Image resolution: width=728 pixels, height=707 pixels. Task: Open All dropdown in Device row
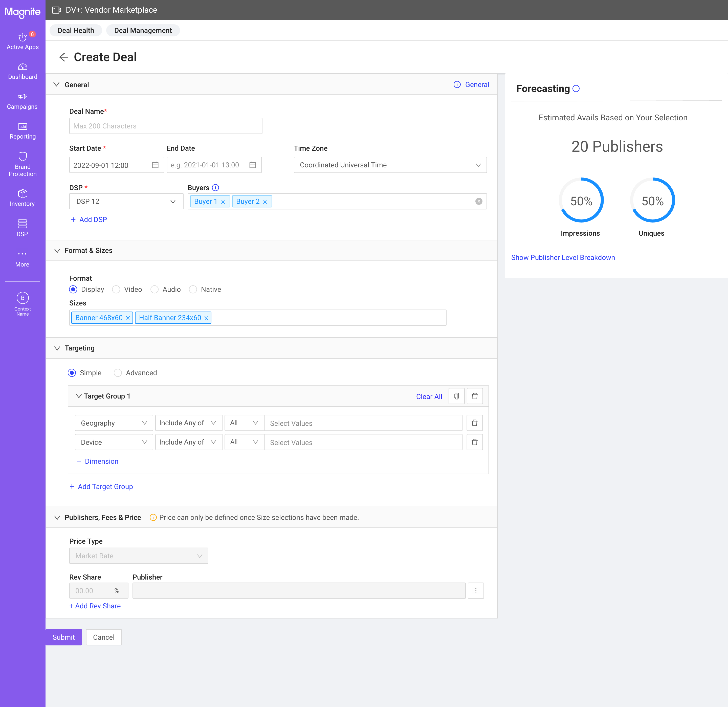point(245,442)
